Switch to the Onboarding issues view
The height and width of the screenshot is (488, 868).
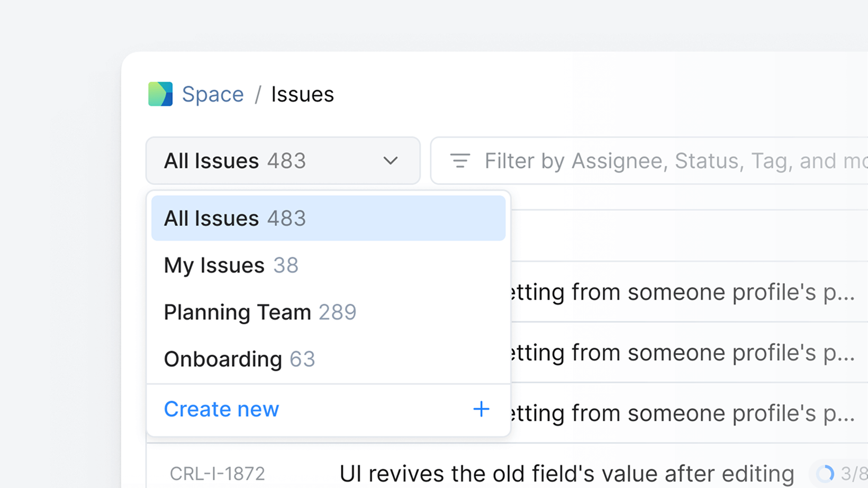(239, 359)
